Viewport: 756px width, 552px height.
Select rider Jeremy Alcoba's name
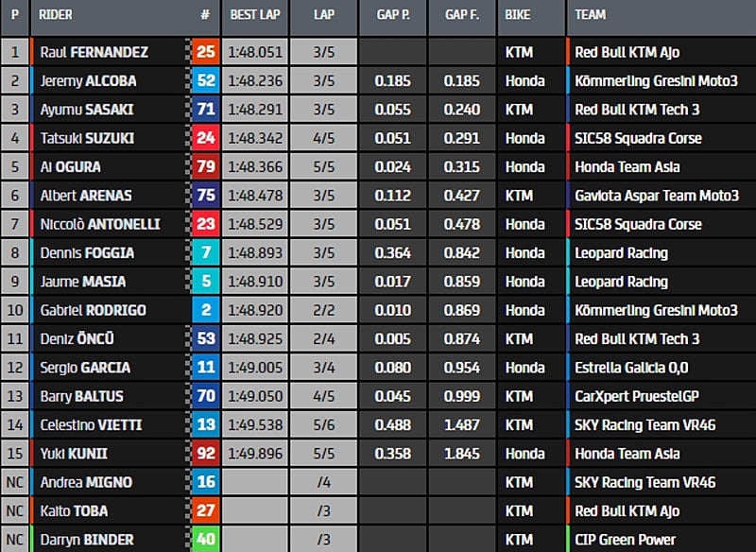pyautogui.click(x=87, y=81)
